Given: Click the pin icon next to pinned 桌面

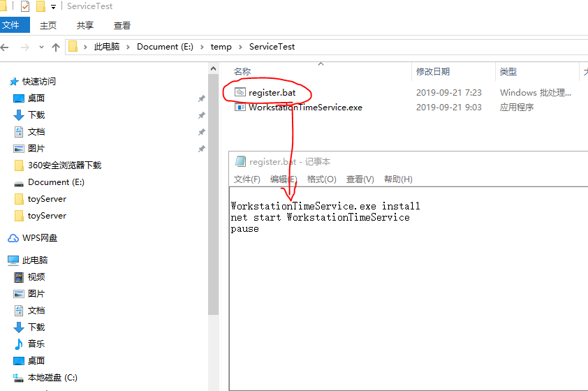Looking at the screenshot, I should [x=201, y=98].
